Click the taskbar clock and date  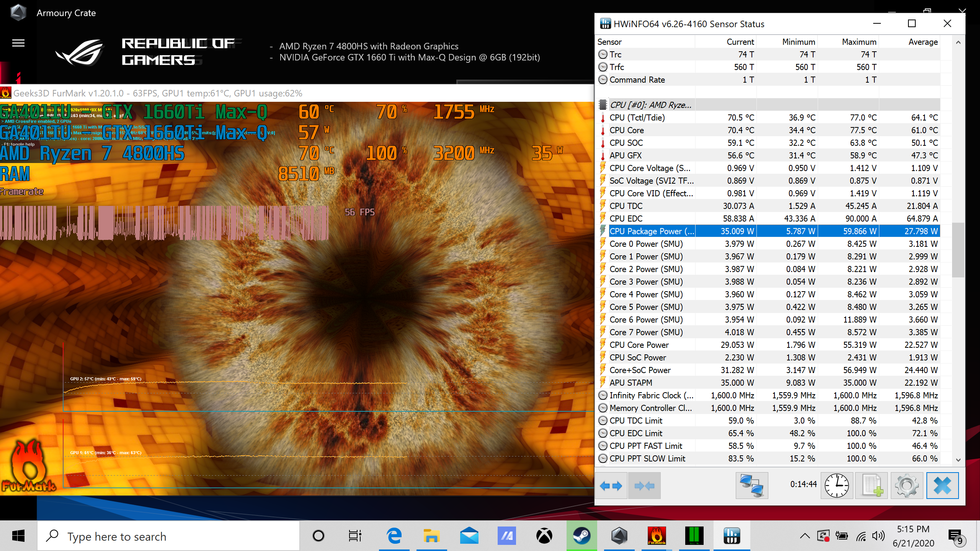(913, 536)
